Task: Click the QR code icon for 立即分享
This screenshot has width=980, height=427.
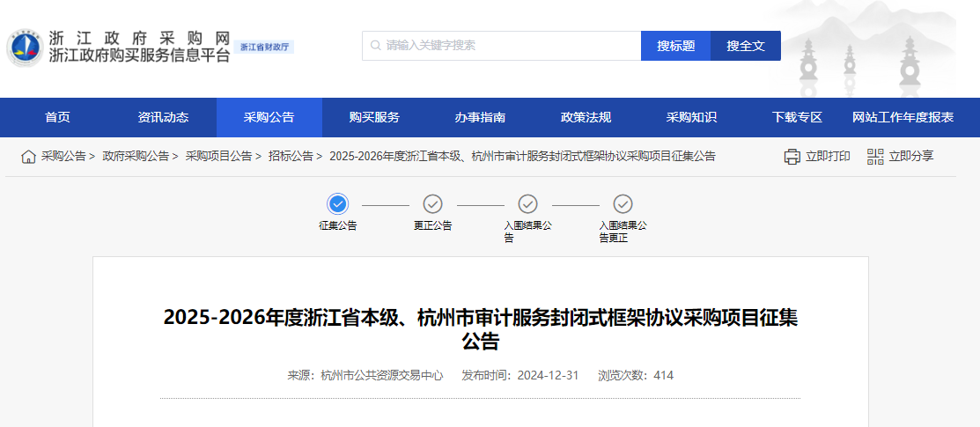Action: pos(874,157)
